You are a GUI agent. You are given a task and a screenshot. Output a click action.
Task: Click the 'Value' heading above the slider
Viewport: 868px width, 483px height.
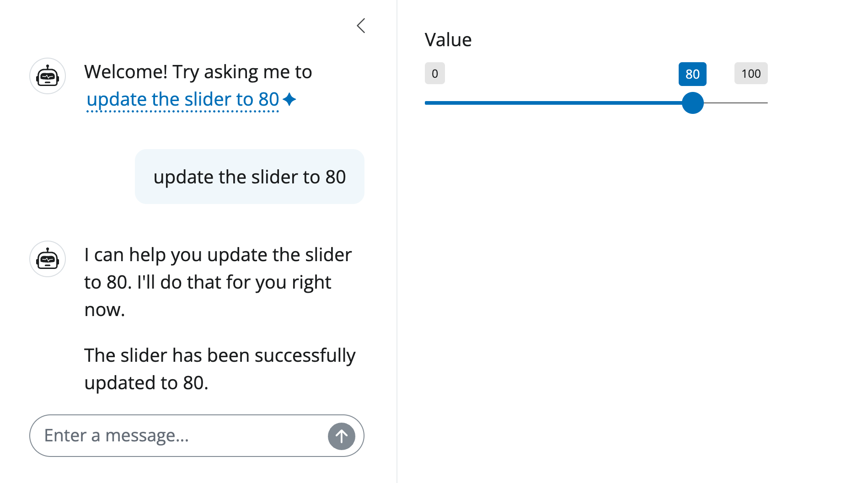click(x=449, y=40)
